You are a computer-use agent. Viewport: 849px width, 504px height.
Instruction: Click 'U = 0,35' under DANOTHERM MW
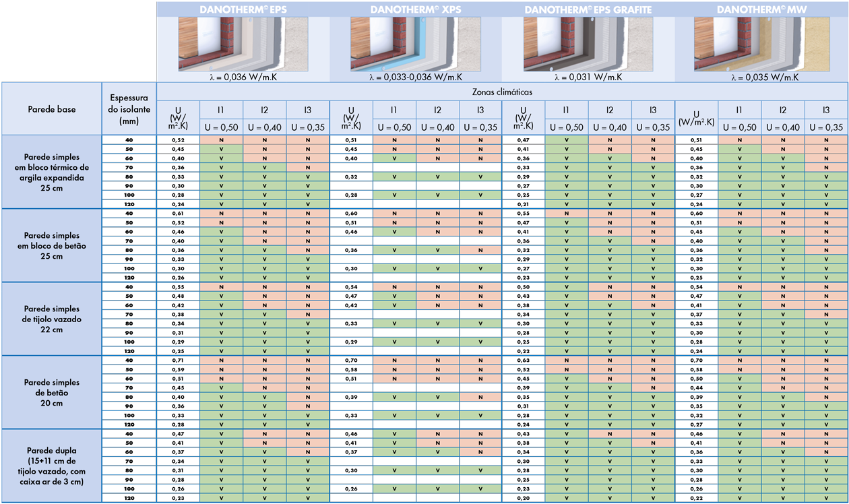pos(826,127)
